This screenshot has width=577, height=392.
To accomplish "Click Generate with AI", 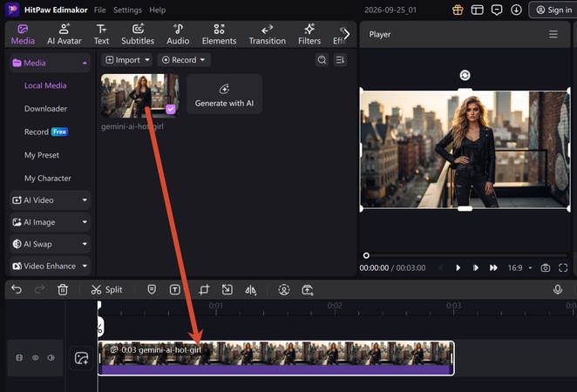I will coord(224,94).
